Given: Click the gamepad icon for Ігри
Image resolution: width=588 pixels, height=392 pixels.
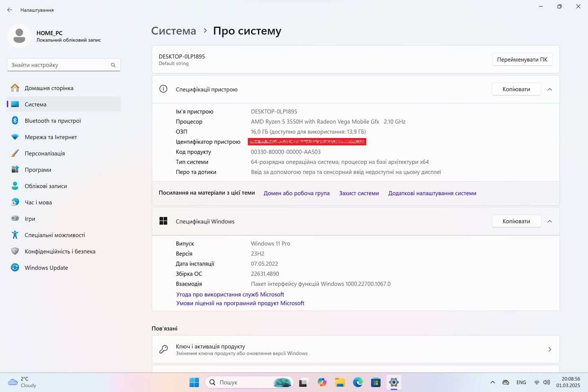Looking at the screenshot, I should click(15, 218).
